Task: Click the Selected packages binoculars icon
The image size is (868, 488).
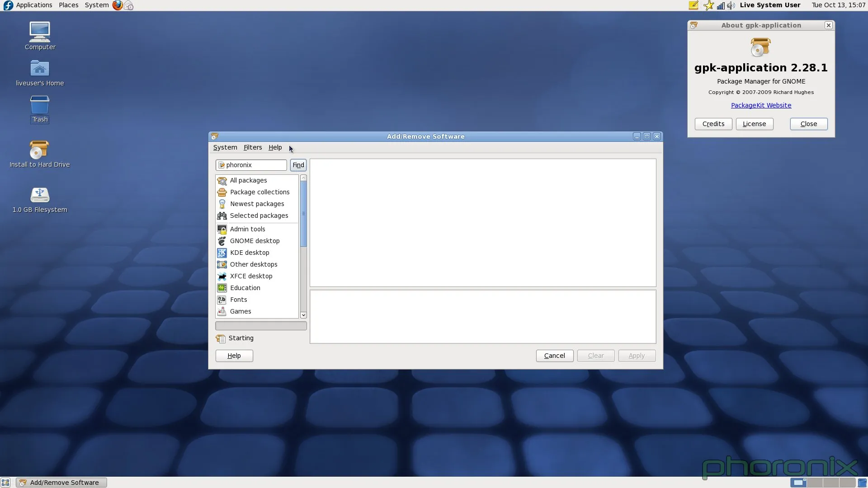Action: (222, 216)
